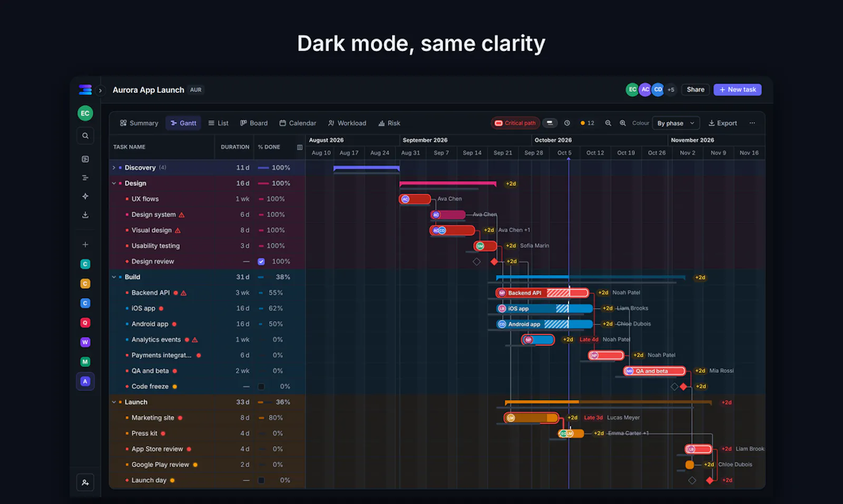Open the Workload tab
Image resolution: width=843 pixels, height=504 pixels.
347,123
